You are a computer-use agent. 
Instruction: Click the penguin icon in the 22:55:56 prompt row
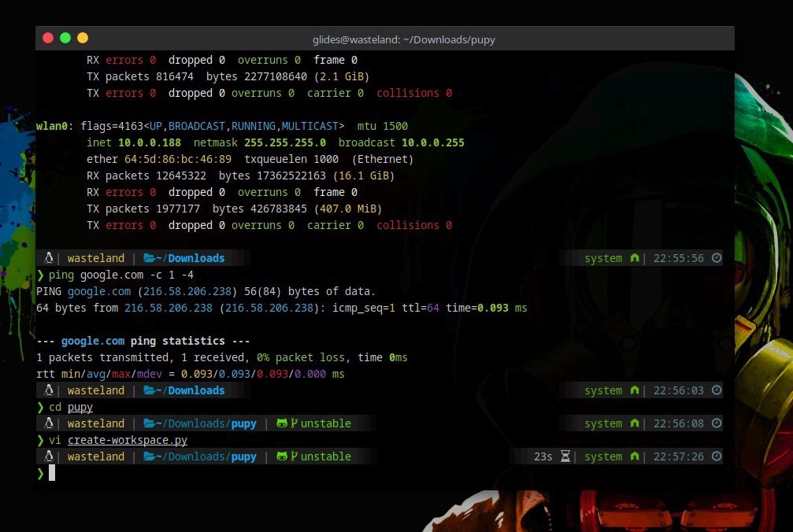[49, 257]
